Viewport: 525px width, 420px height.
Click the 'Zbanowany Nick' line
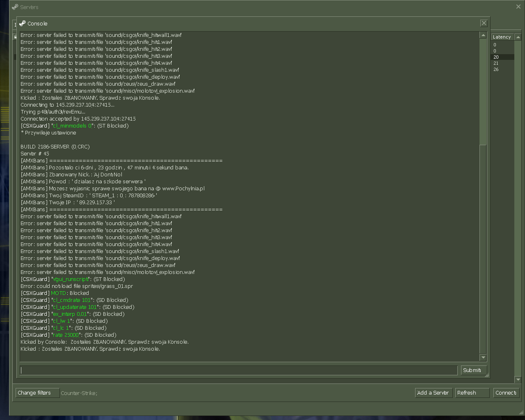[71, 175]
